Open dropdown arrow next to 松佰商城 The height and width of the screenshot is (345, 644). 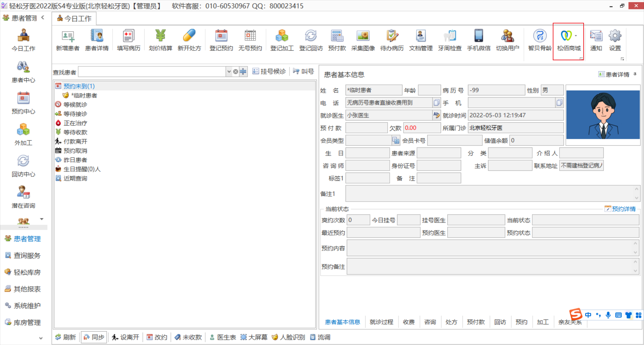pyautogui.click(x=576, y=36)
